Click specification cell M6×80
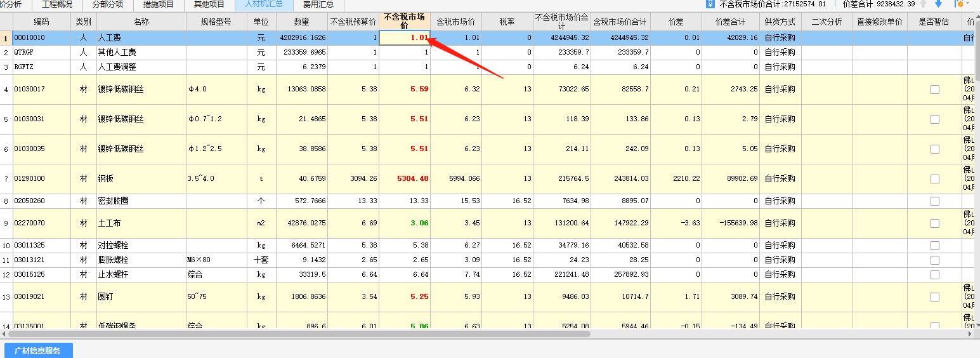980x358 pixels. click(216, 260)
